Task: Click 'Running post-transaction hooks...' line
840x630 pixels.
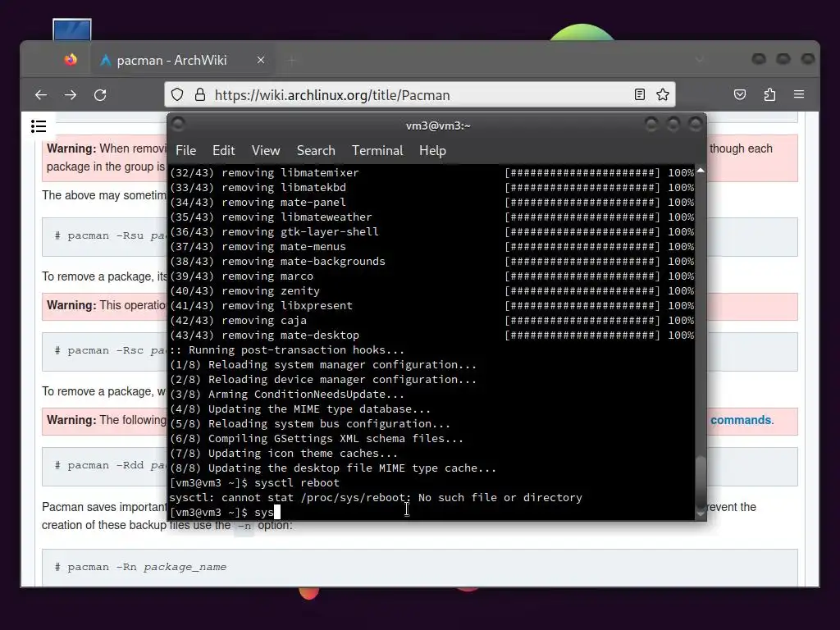Action: pyautogui.click(x=287, y=349)
